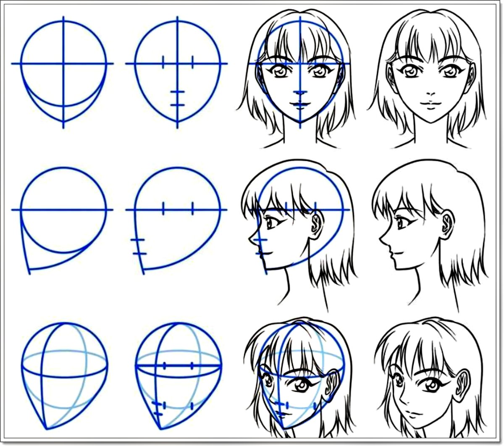Click the front-view basic circle construction sketch
The height and width of the screenshot is (446, 504).
point(63,71)
